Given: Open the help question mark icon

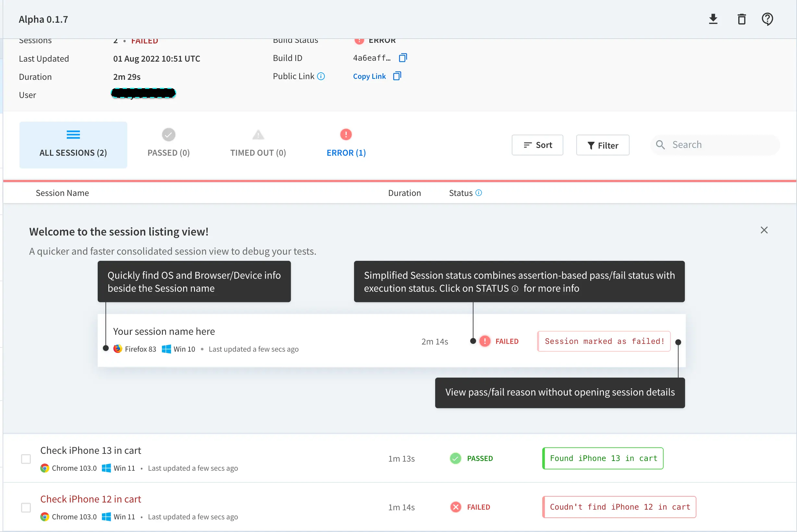Looking at the screenshot, I should 767,19.
